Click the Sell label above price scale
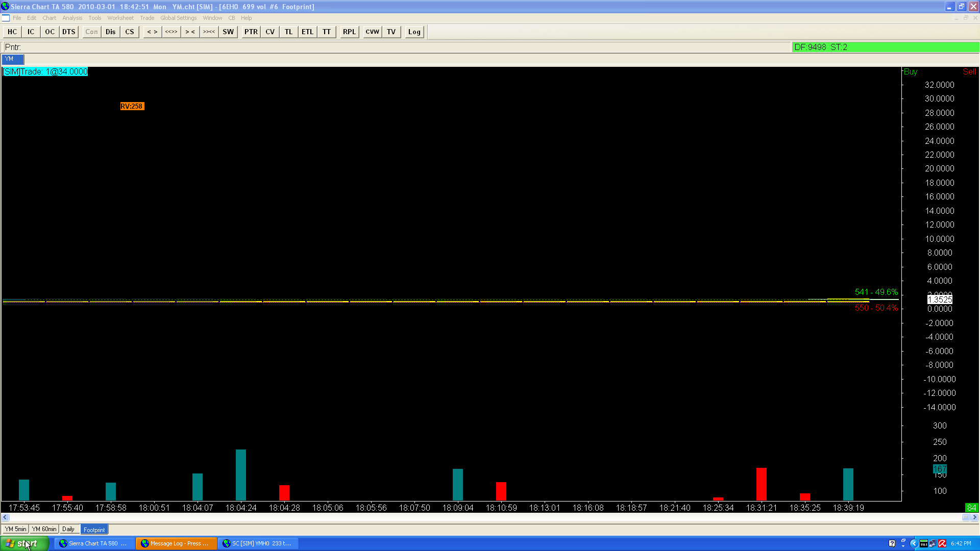Viewport: 980px width, 551px height. click(969, 72)
